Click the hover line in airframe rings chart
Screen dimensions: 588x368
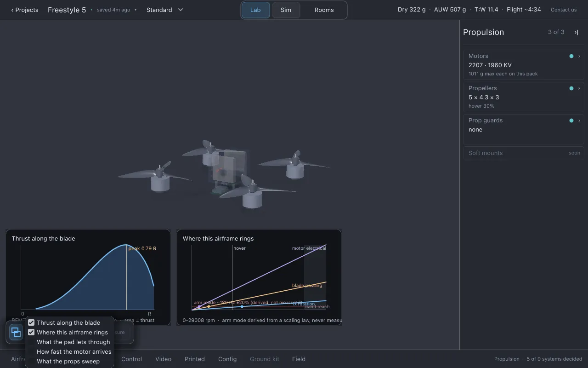(x=232, y=277)
